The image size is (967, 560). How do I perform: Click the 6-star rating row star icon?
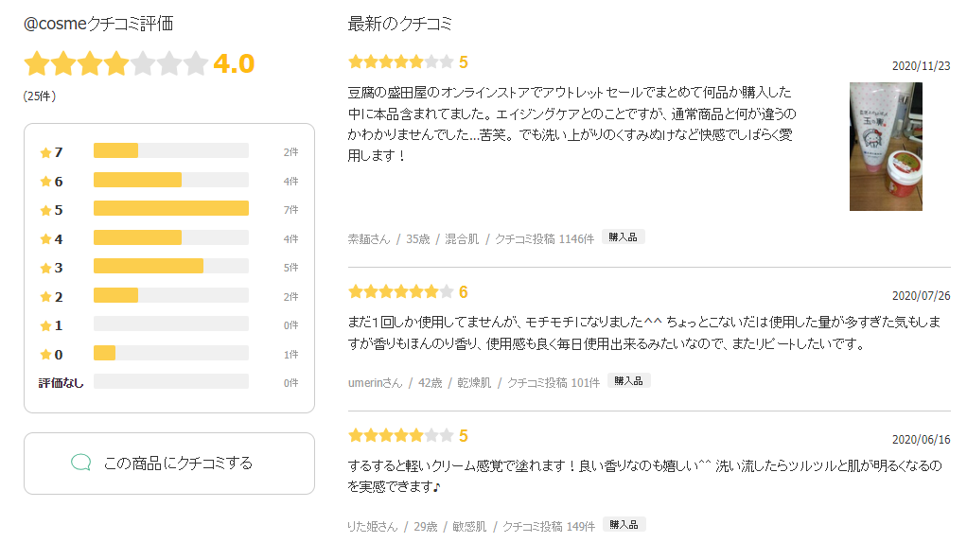coord(45,182)
